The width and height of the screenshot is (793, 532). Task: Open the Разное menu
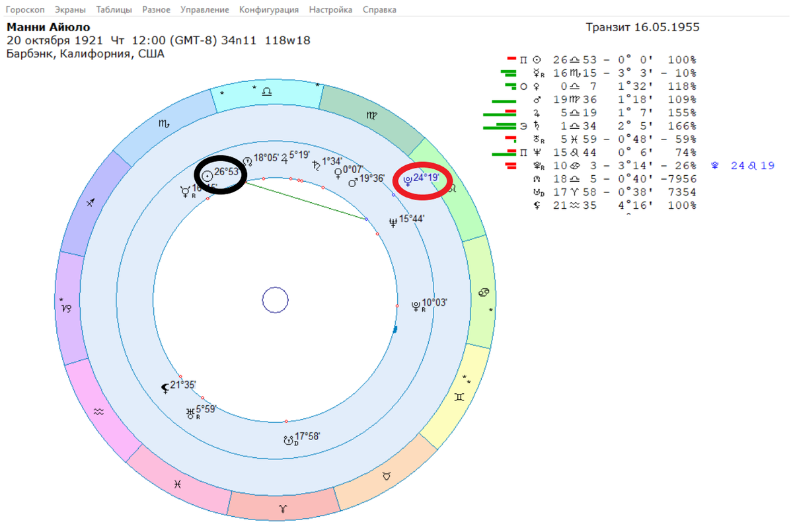pyautogui.click(x=156, y=10)
